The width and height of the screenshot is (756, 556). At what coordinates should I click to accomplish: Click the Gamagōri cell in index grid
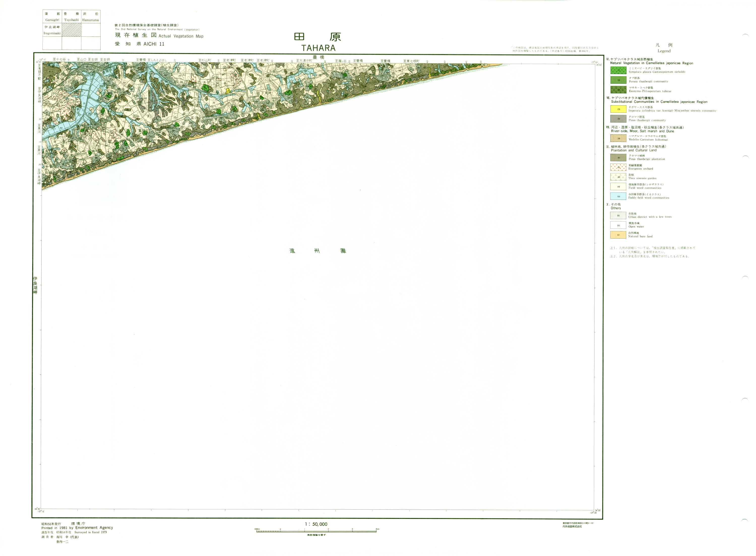52,16
